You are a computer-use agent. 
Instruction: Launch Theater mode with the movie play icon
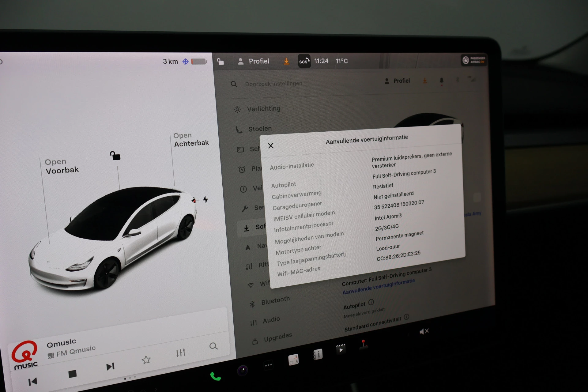pyautogui.click(x=341, y=349)
